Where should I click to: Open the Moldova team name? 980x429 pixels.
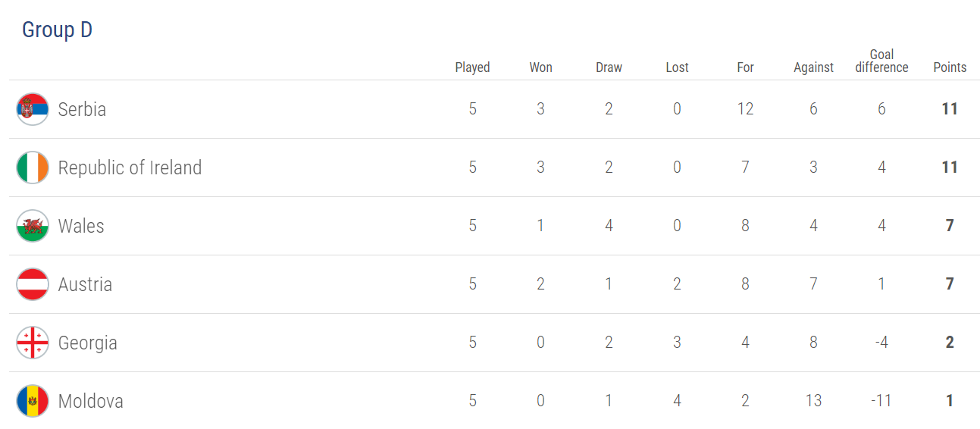[x=91, y=401]
